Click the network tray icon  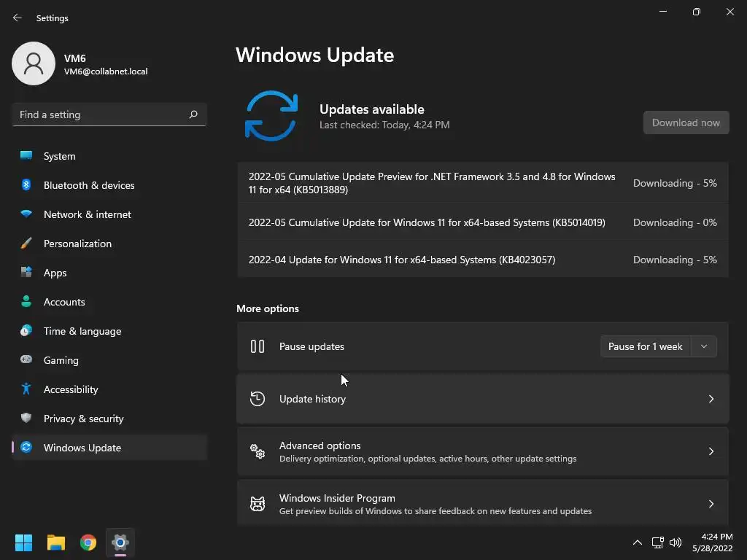[658, 542]
